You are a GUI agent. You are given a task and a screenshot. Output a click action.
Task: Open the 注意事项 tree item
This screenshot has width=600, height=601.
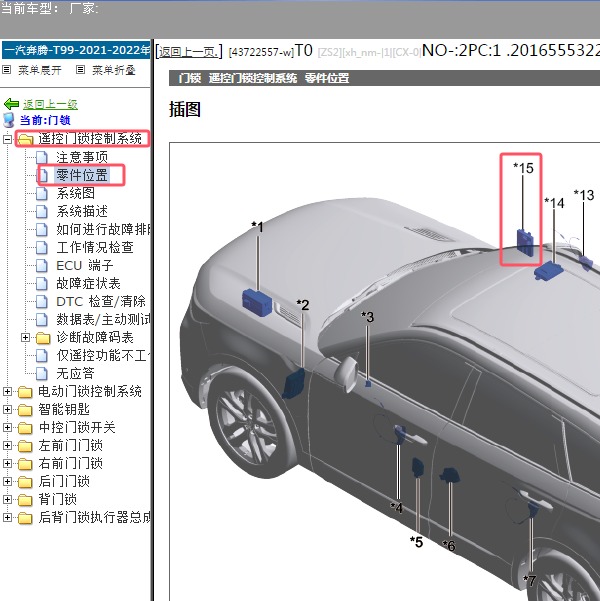(82, 157)
